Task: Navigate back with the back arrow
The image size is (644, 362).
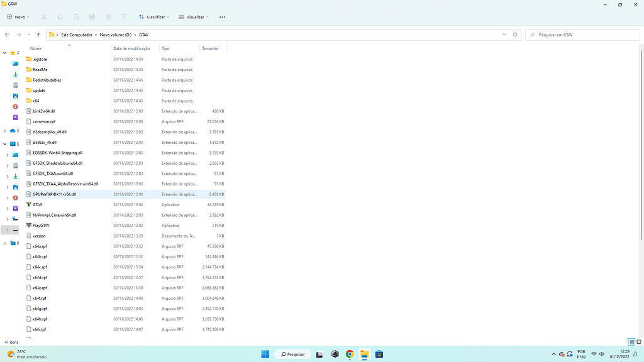Action: (7, 35)
